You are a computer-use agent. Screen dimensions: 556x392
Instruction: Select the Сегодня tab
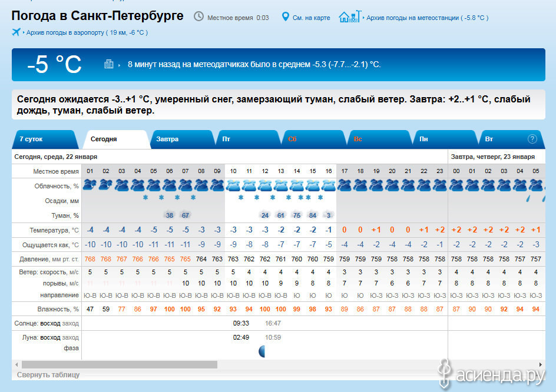[116, 139]
